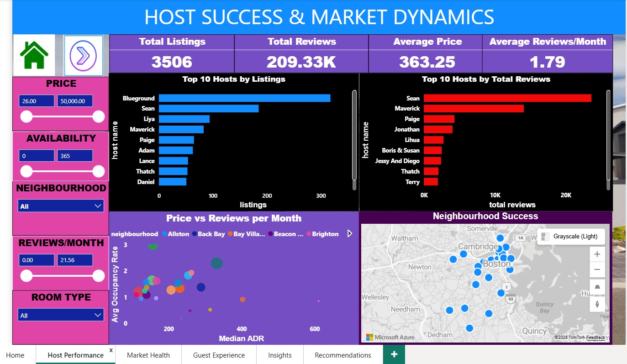Click the Back Bay legend item
Viewport: 627px width, 364px height.
(208, 234)
